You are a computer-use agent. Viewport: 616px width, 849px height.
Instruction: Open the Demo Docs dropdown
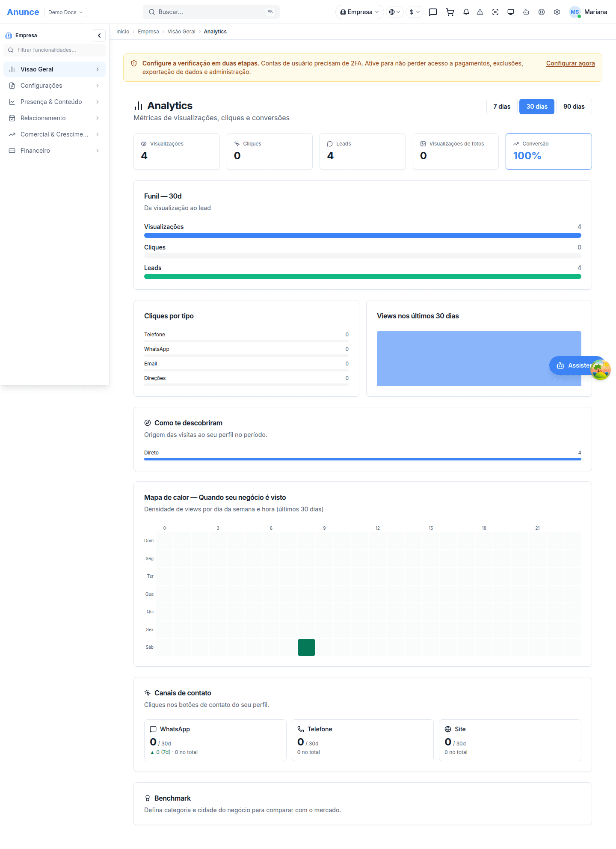click(65, 12)
